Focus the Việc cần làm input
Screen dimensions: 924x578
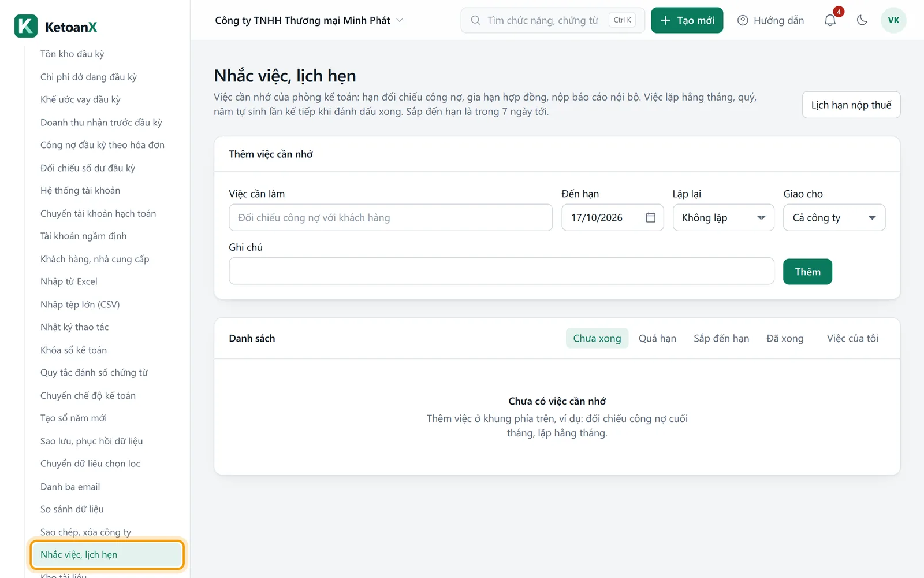(x=390, y=218)
